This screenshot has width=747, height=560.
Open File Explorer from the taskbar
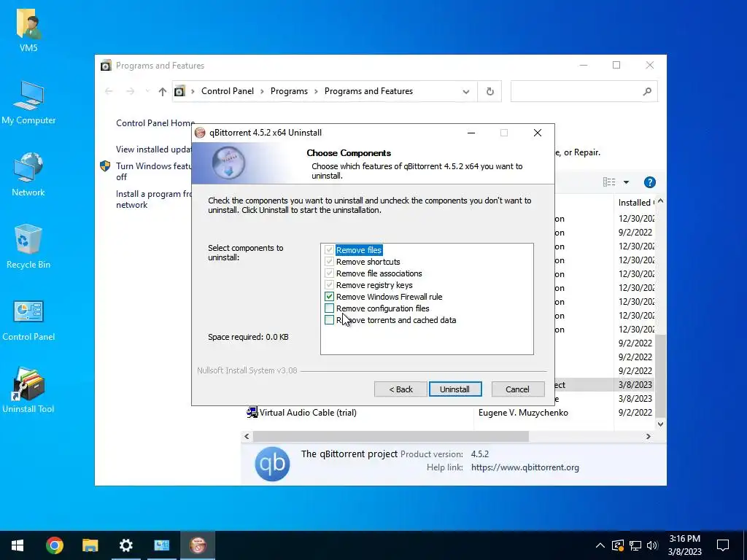[90, 545]
